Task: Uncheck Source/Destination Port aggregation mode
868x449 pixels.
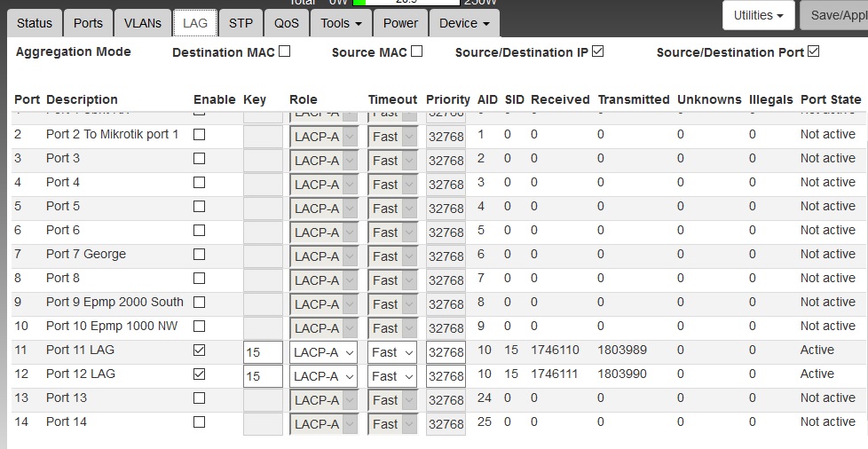Action: pyautogui.click(x=814, y=51)
